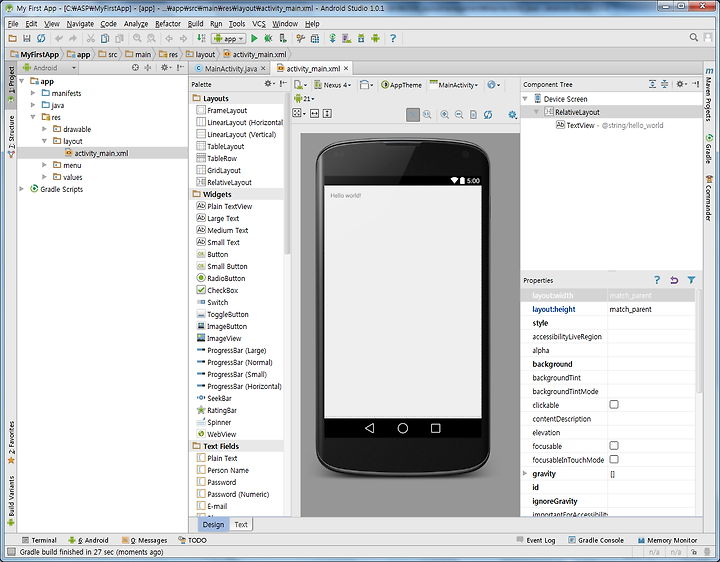The image size is (720, 562).
Task: Select activity_main.xml in project tree
Action: coord(101,153)
